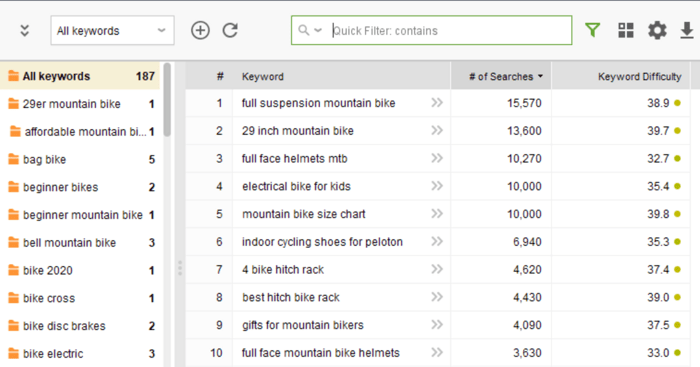Select keyword gifts for mountain bikers
The image size is (700, 367).
click(303, 325)
